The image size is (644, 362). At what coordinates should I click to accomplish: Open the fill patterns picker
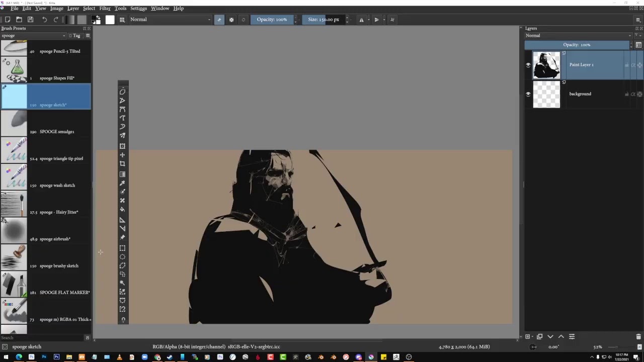[x=82, y=20]
